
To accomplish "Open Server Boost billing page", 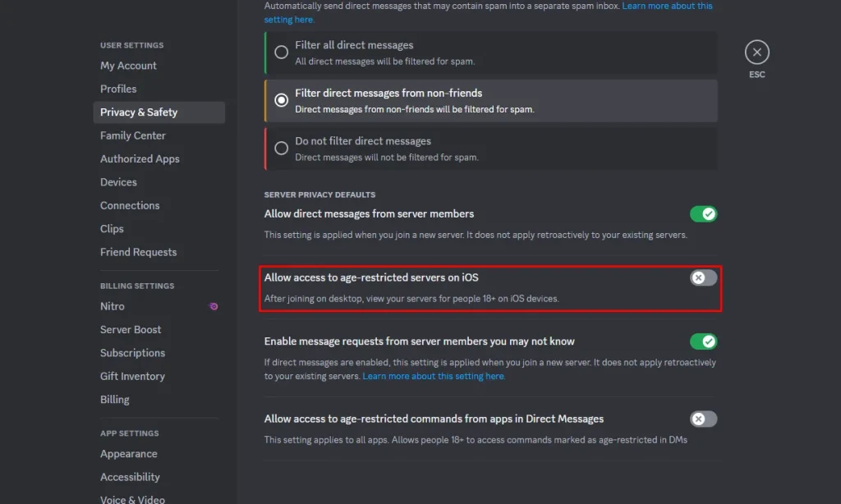I will click(131, 330).
